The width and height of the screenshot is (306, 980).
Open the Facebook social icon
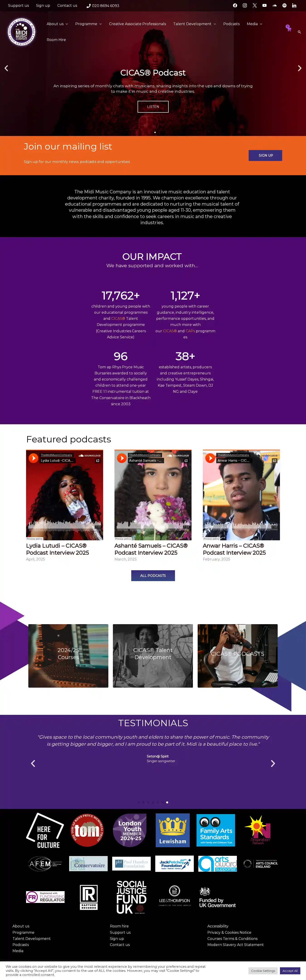[x=235, y=6]
